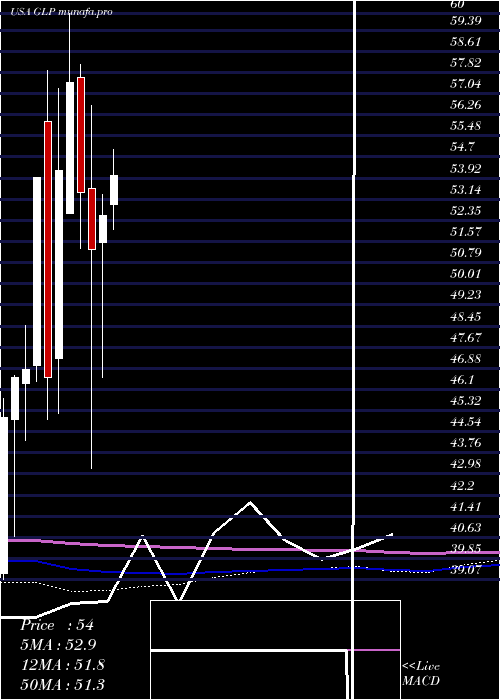This screenshot has width=500, height=700.
Task: Click the 39.07 price axis label
Action: [466, 570]
